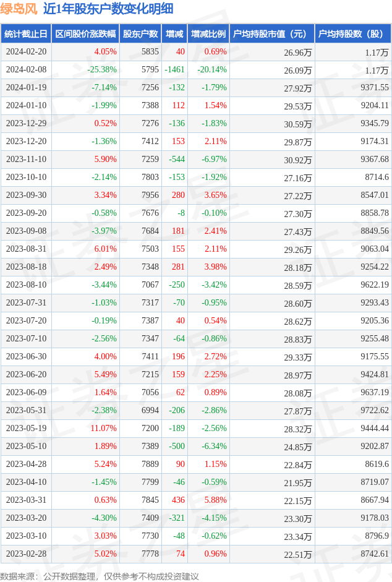This screenshot has width=392, height=582.
Task: Select the -1461 change cell
Action: point(175,70)
